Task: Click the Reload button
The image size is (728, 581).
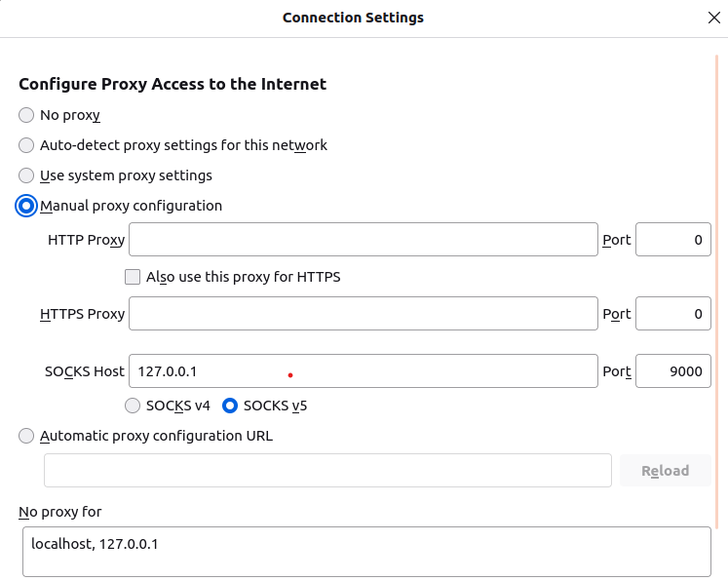Action: click(666, 471)
